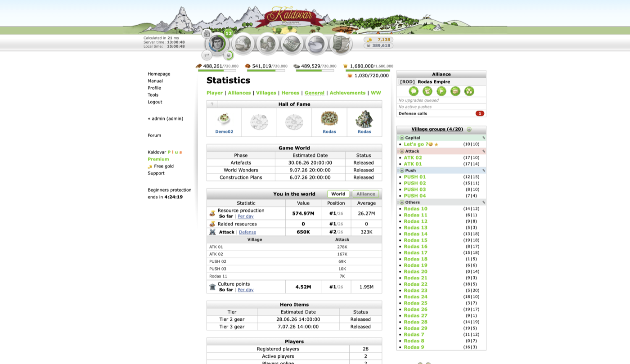Open the Achievements statistics tab

pyautogui.click(x=347, y=93)
